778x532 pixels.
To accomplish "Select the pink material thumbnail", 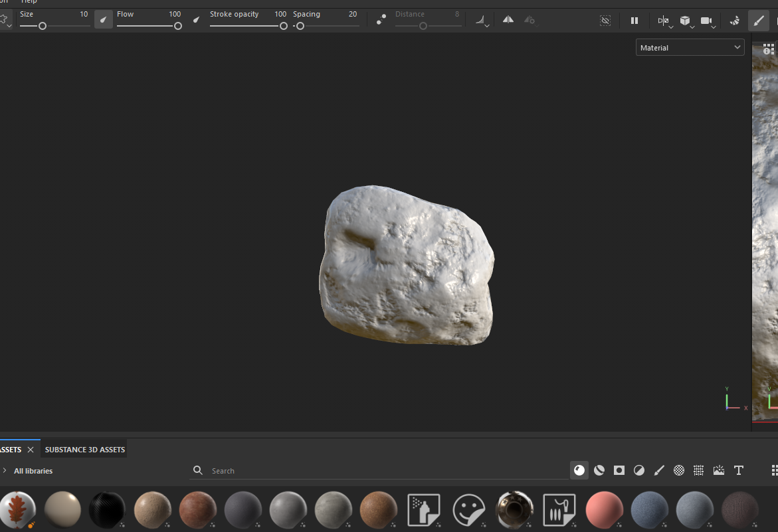I will coord(605,509).
